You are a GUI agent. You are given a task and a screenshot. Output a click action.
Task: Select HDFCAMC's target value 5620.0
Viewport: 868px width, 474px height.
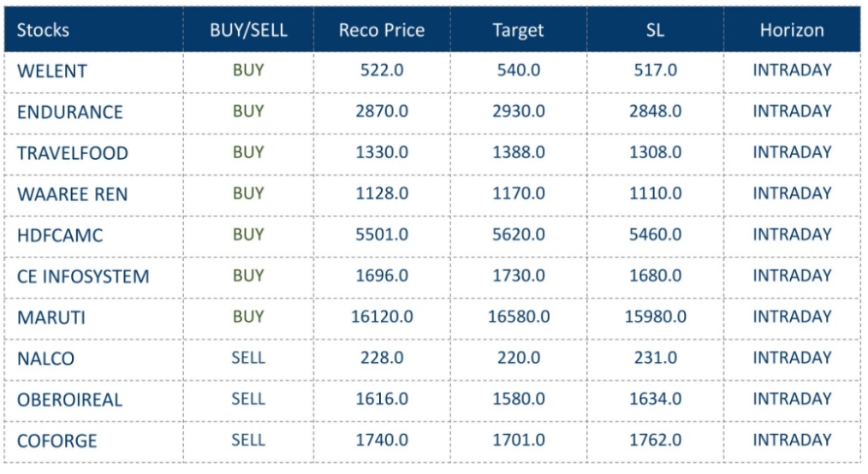[x=518, y=234]
